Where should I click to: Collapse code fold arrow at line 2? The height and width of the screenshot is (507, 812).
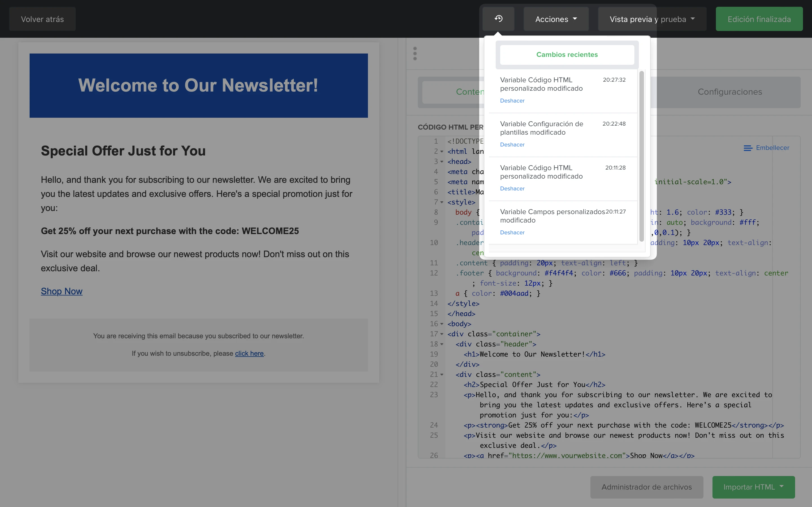point(442,152)
